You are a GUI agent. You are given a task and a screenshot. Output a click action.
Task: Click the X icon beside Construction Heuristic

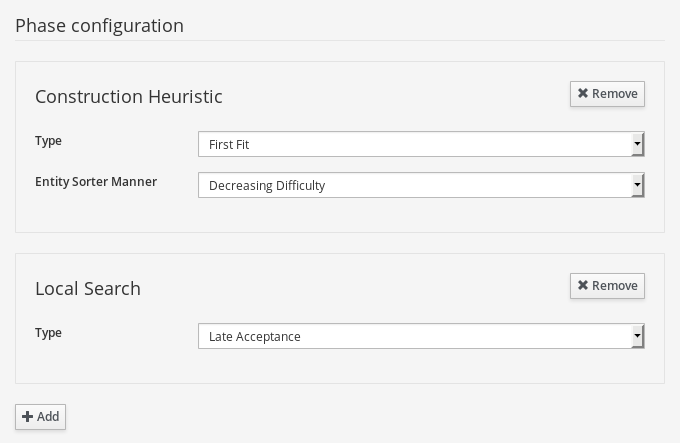click(x=583, y=93)
